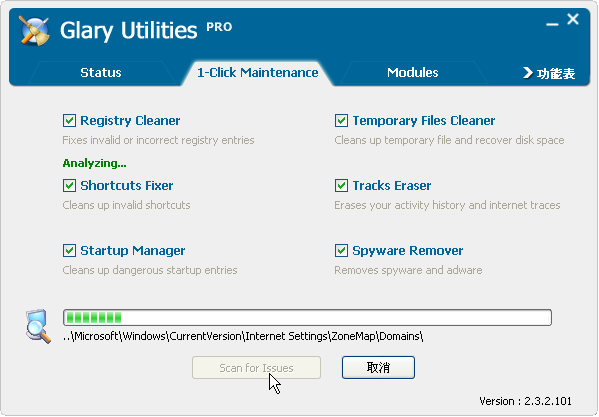Click 'Erases your activity history' description
The height and width of the screenshot is (417, 599).
pos(447,205)
